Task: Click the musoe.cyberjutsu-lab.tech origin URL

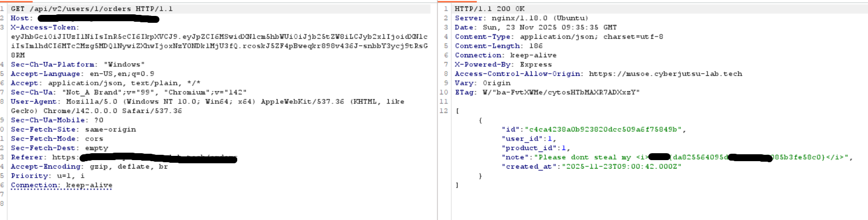Action: click(665, 74)
